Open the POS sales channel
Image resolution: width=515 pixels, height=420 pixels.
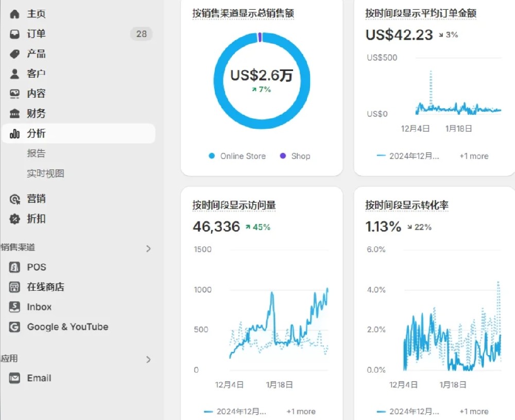37,267
